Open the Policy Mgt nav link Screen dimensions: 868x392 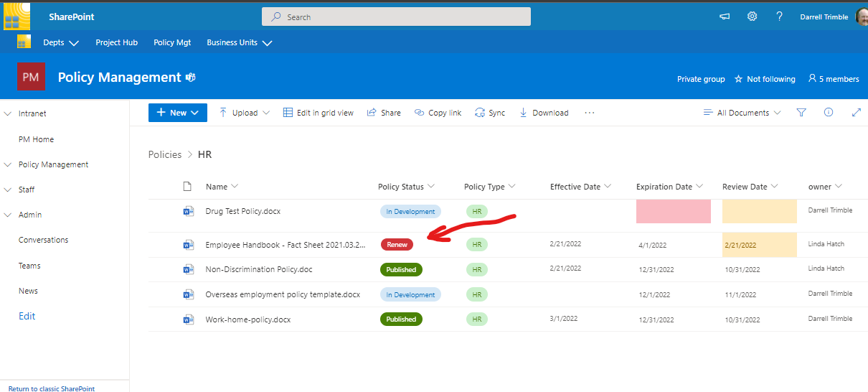coord(172,42)
